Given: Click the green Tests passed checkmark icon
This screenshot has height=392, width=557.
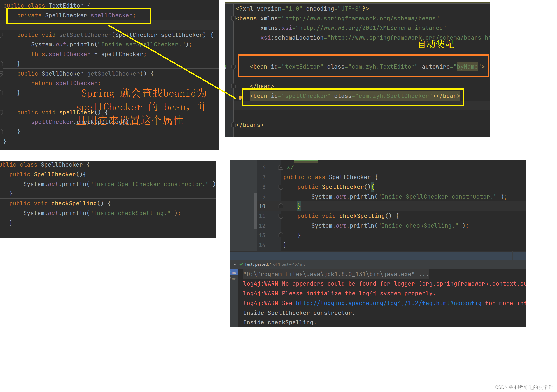Looking at the screenshot, I should [x=241, y=264].
